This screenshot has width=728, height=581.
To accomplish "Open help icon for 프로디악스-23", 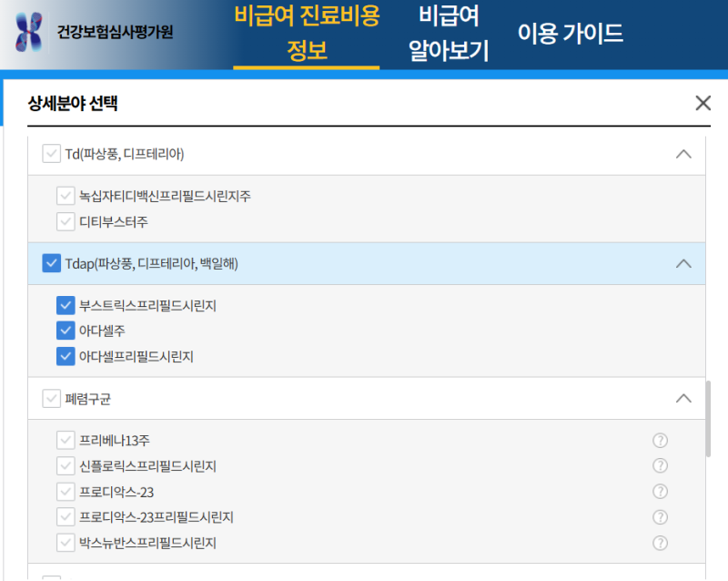I will [x=660, y=491].
